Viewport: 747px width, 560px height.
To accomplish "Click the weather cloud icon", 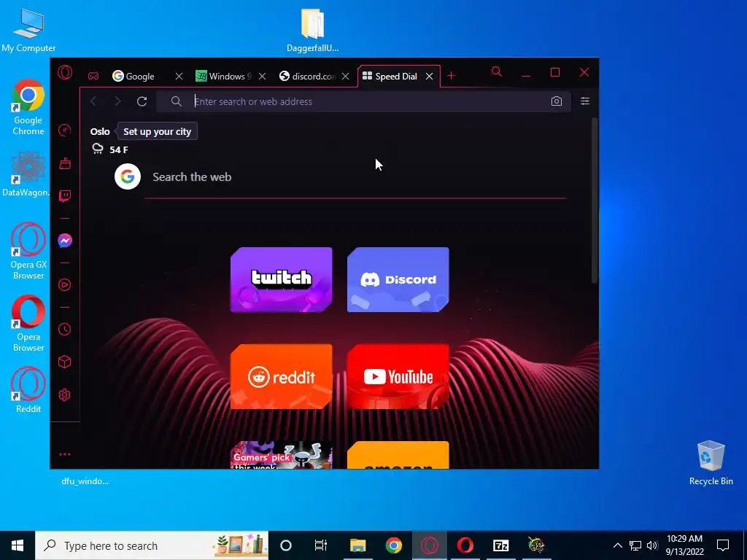I will (x=98, y=149).
